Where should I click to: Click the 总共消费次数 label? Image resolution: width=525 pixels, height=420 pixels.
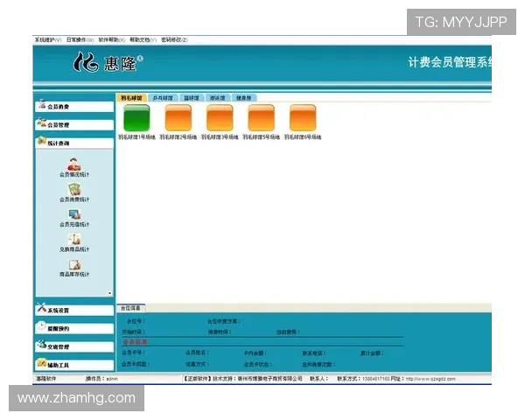pos(318,364)
